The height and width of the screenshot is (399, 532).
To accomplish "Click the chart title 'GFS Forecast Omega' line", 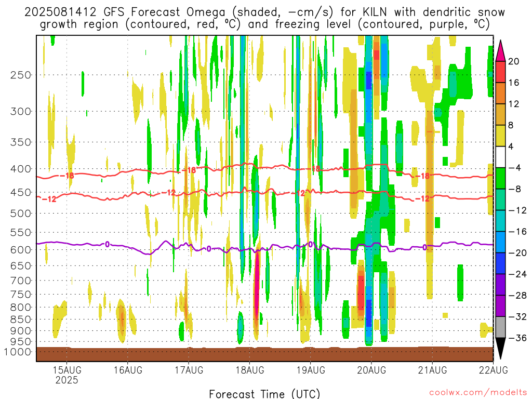I will [x=264, y=12].
